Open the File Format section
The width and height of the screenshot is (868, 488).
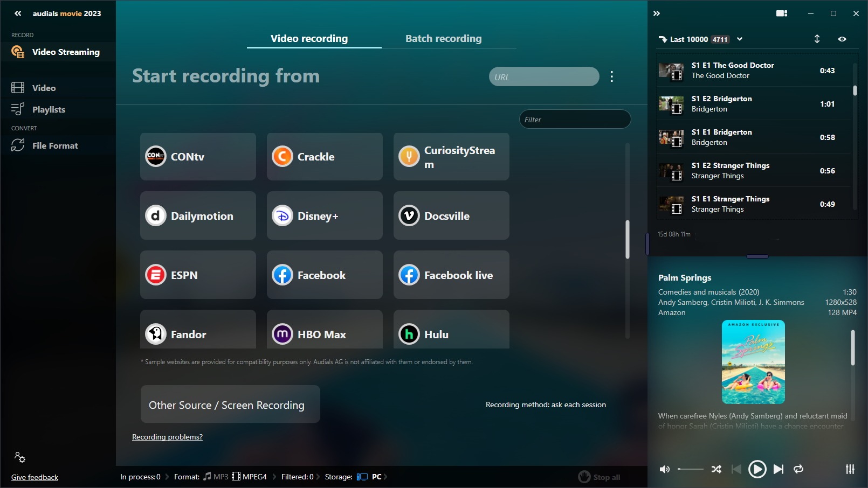pyautogui.click(x=54, y=145)
